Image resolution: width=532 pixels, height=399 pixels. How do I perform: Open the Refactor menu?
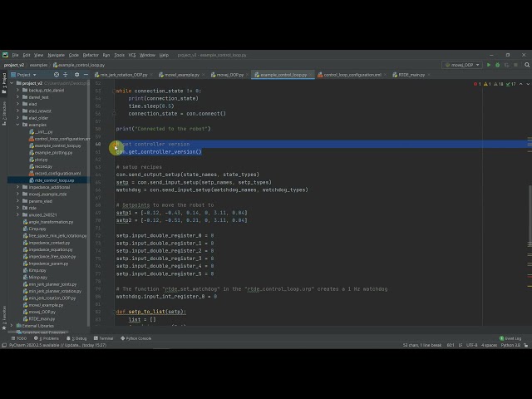click(91, 55)
